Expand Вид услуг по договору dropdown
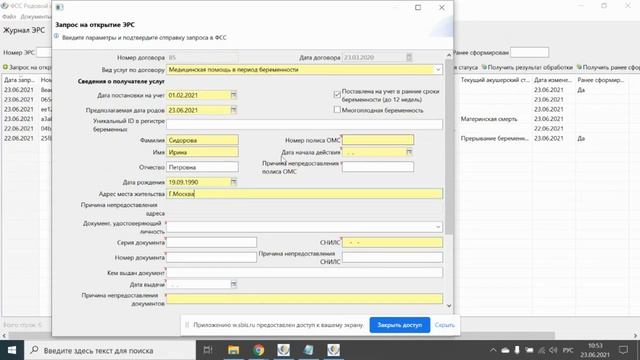The width and height of the screenshot is (640, 360). pyautogui.click(x=438, y=70)
